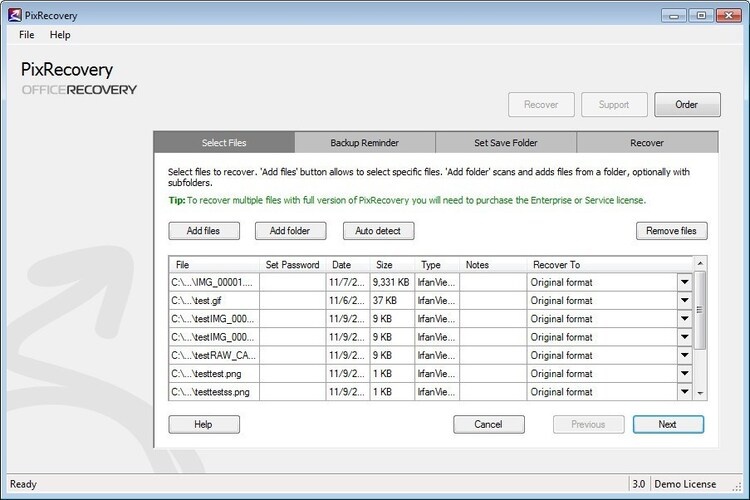Expand Recover To dropdown for test.gif

click(685, 300)
